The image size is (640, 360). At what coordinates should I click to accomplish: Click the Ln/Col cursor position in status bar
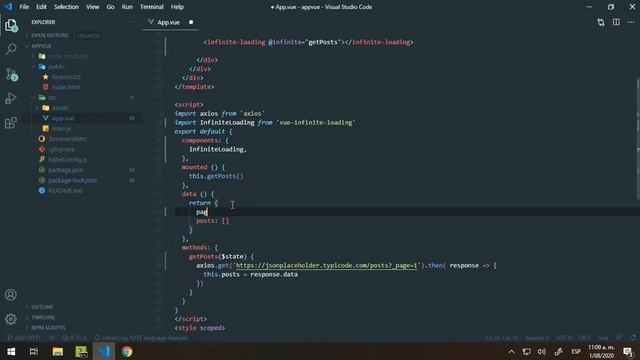click(502, 338)
